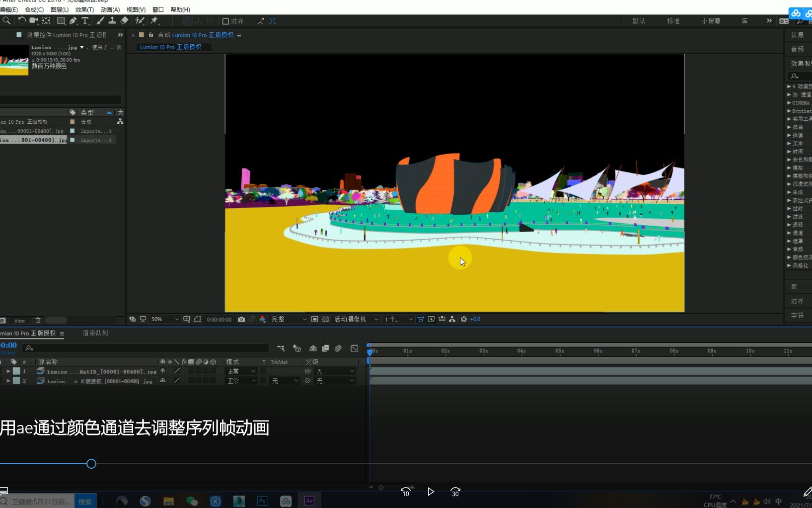
Task: Open parent dropdown for layer 1
Action: tap(336, 371)
